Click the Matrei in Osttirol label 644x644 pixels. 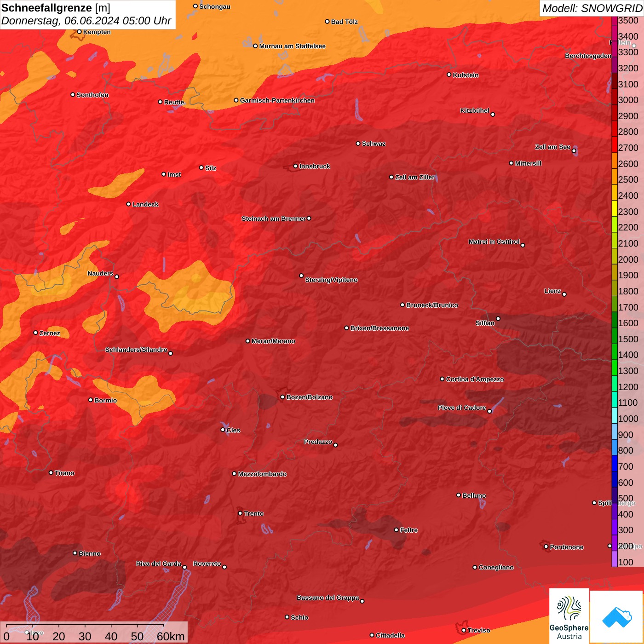[494, 241]
